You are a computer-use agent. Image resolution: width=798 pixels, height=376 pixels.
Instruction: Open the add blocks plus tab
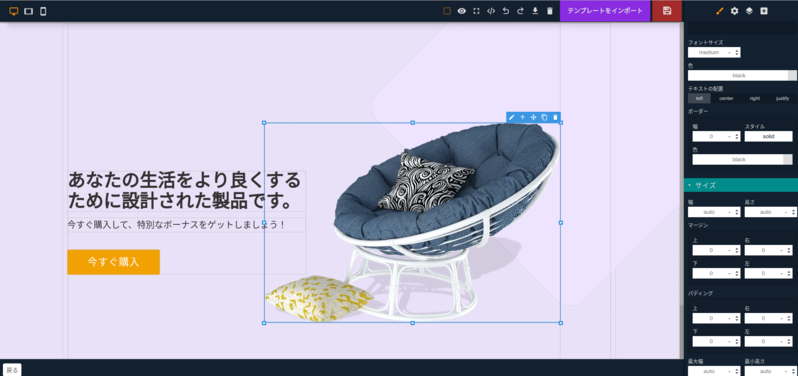coord(764,11)
